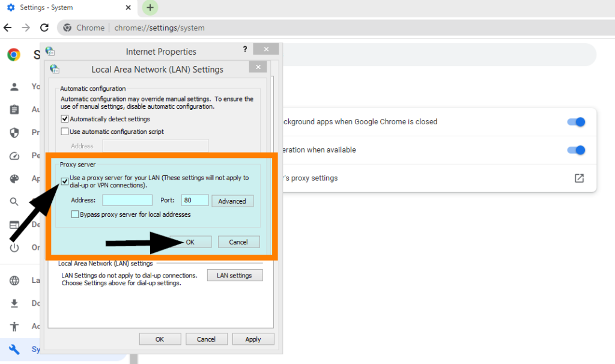Uncheck Automatically detect settings

[65, 118]
